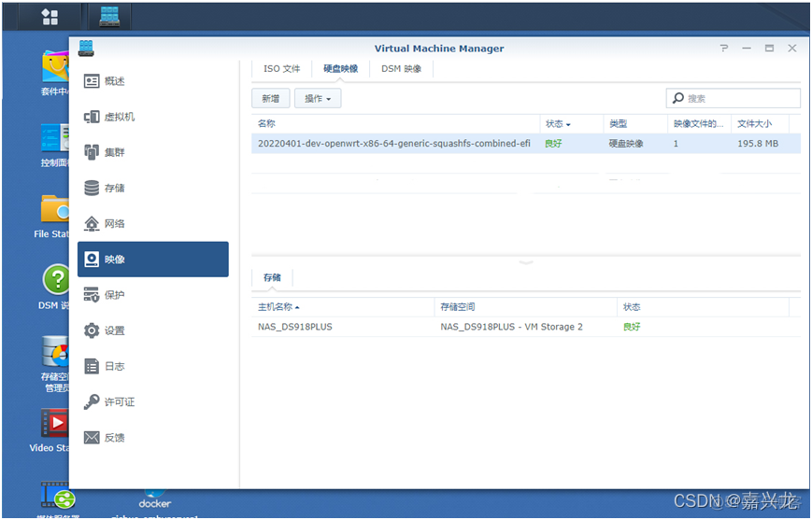Viewport: 812px width, 520px height.
Task: Sort by the 主机名称 column header
Action: 342,307
